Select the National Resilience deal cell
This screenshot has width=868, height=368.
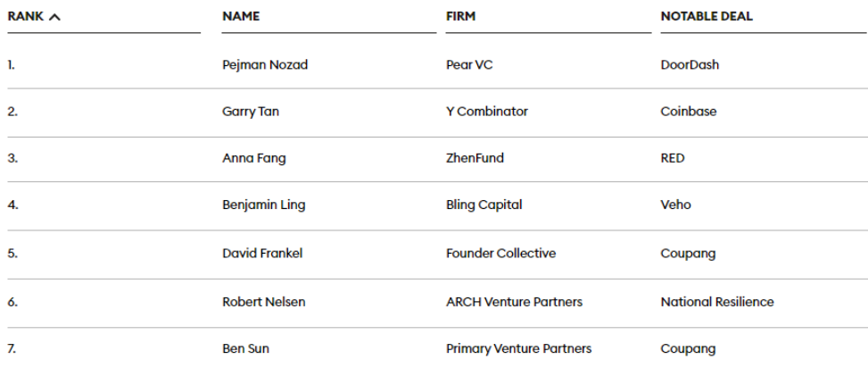click(x=717, y=302)
